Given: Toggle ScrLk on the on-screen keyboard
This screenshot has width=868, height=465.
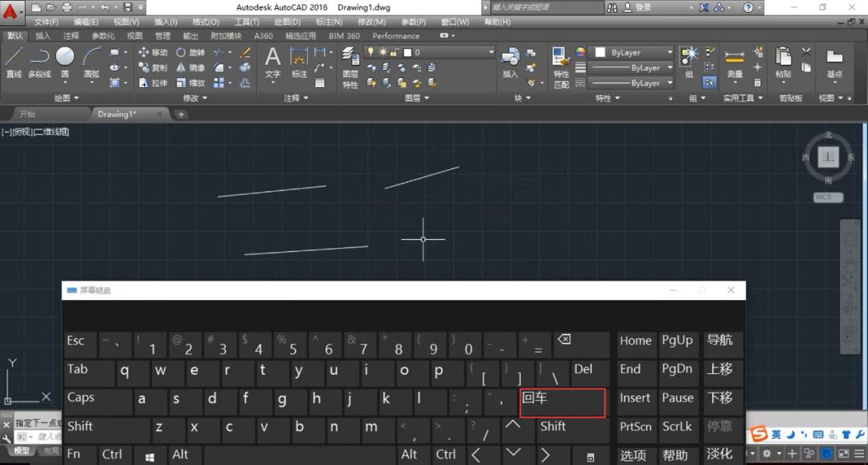Looking at the screenshot, I should (x=677, y=426).
